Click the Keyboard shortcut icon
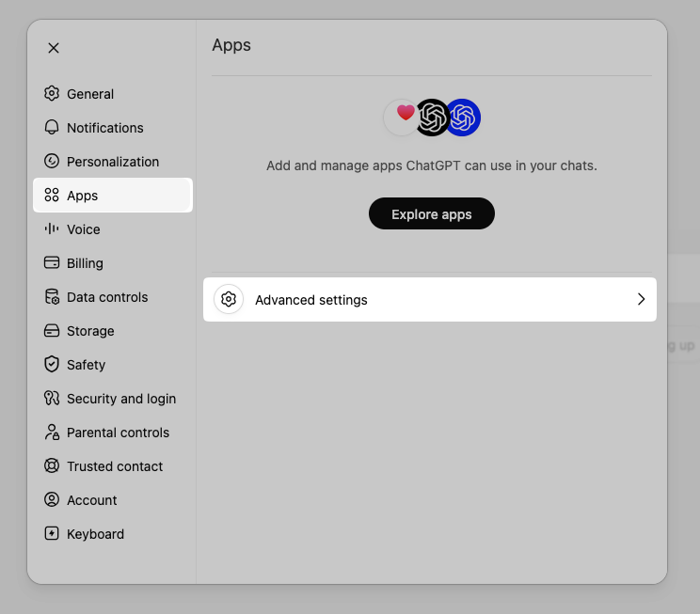Screen dimensions: 700x614 point(52,533)
